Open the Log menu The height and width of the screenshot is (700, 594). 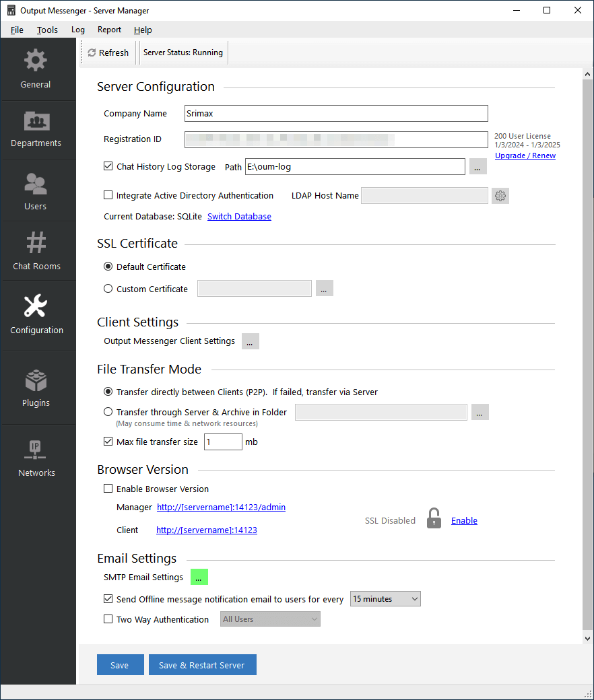pyautogui.click(x=77, y=30)
